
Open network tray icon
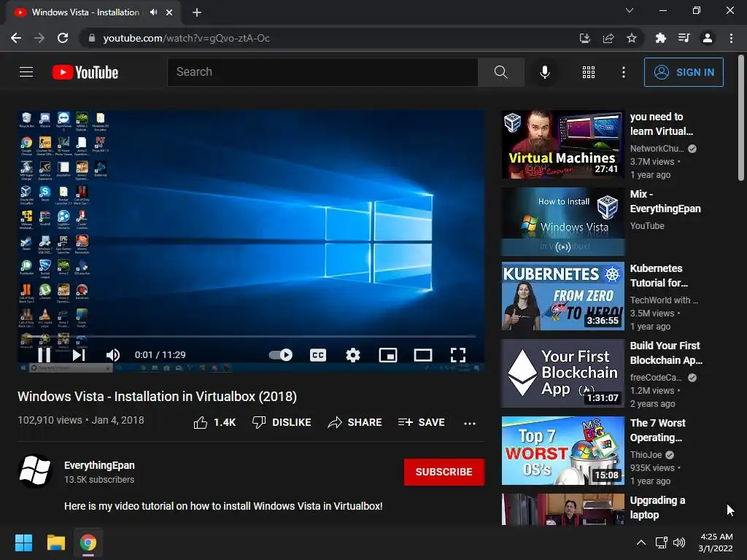pyautogui.click(x=661, y=542)
